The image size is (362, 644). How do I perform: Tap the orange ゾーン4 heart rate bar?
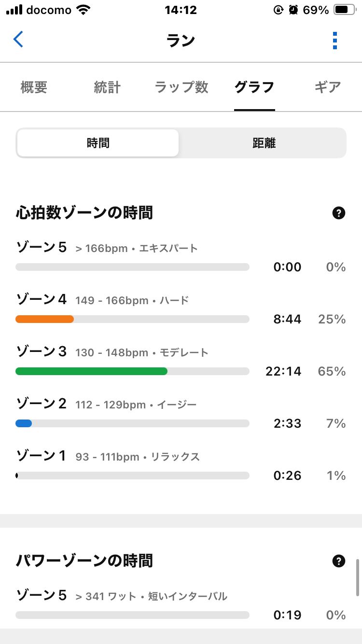pyautogui.click(x=44, y=319)
